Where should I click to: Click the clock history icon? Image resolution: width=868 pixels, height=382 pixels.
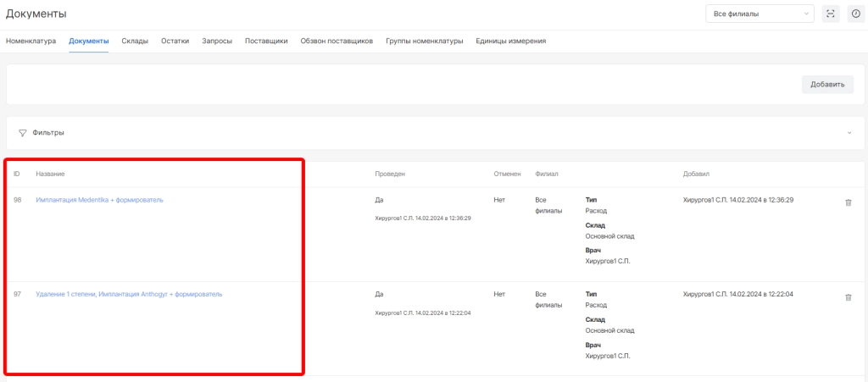pos(855,14)
